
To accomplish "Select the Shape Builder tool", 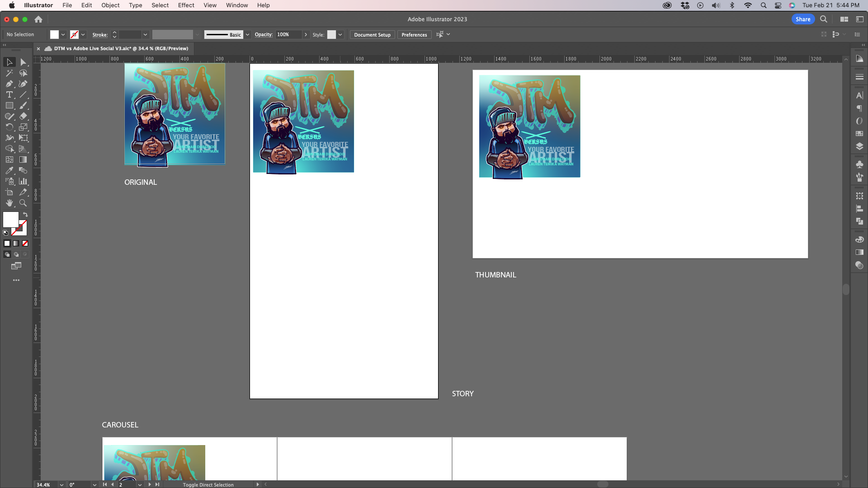I will (9, 149).
